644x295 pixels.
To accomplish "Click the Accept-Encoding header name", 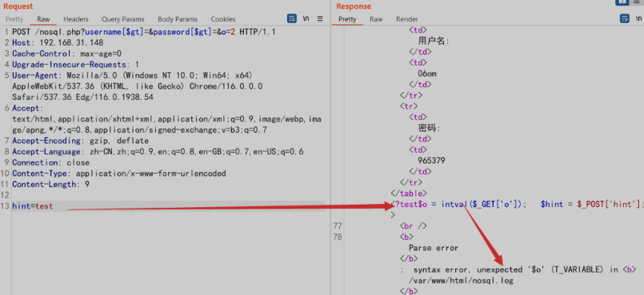I will (x=46, y=141).
